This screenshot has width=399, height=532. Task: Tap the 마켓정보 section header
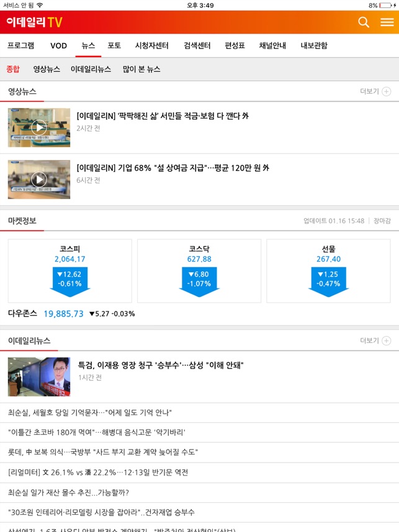pyautogui.click(x=22, y=221)
